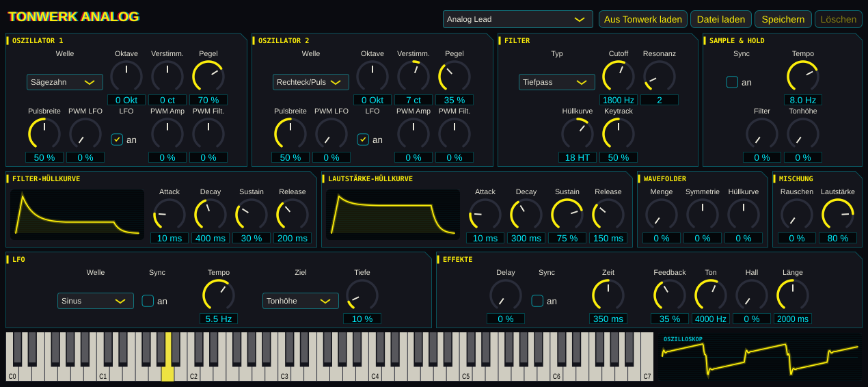The image size is (868, 387).
Task: Click the Filter Resonanz knob
Action: coord(660,77)
